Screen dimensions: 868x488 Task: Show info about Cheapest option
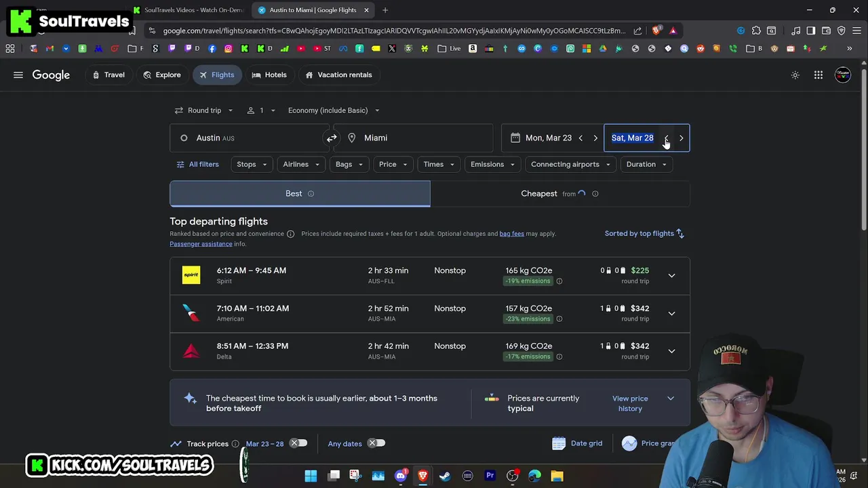tap(595, 194)
